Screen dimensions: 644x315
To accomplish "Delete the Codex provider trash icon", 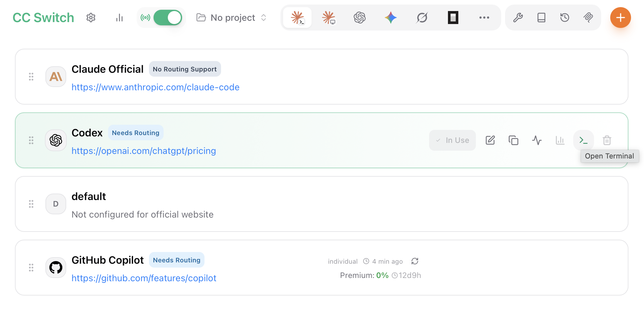I will click(x=607, y=140).
